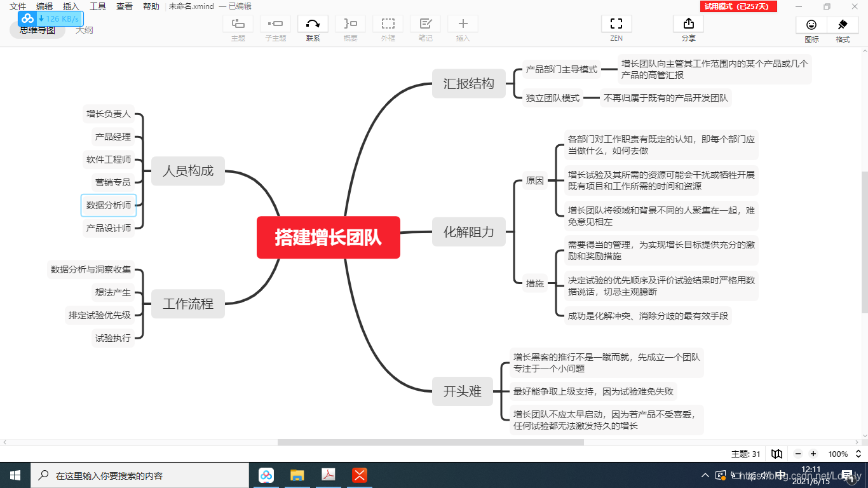
Task: Select the 联系 (relationship) tool
Action: tap(313, 24)
